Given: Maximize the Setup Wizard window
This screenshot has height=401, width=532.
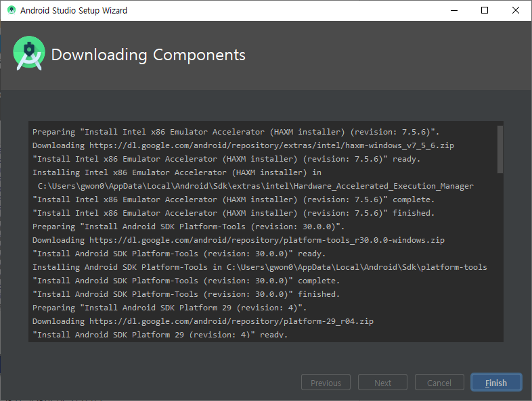Looking at the screenshot, I should [485, 11].
